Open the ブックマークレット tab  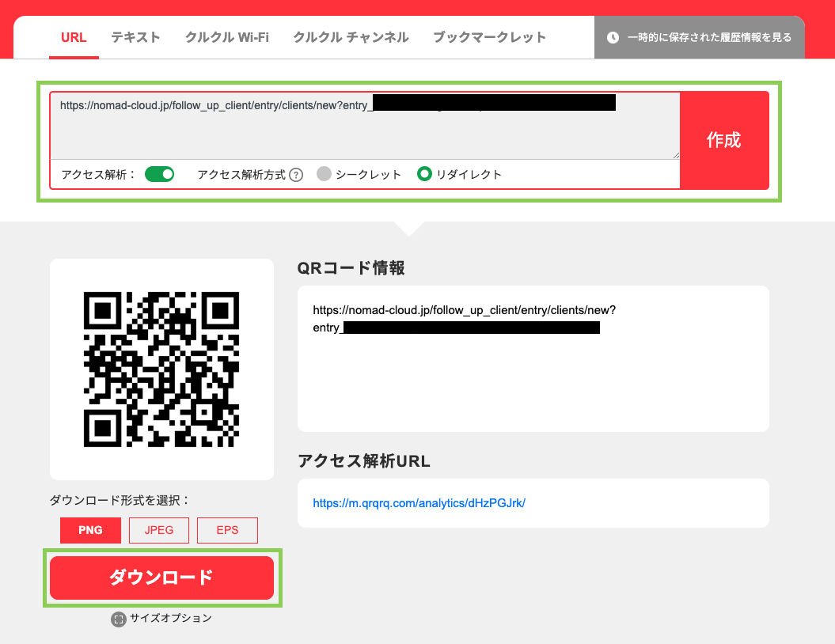489,37
